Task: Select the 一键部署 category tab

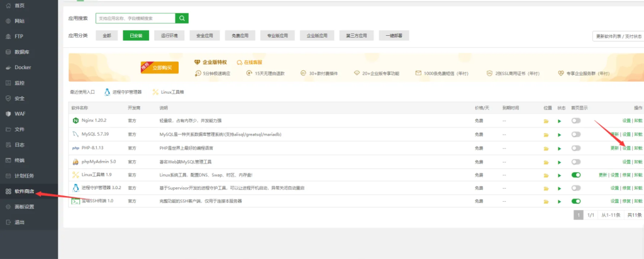Action: [x=394, y=36]
